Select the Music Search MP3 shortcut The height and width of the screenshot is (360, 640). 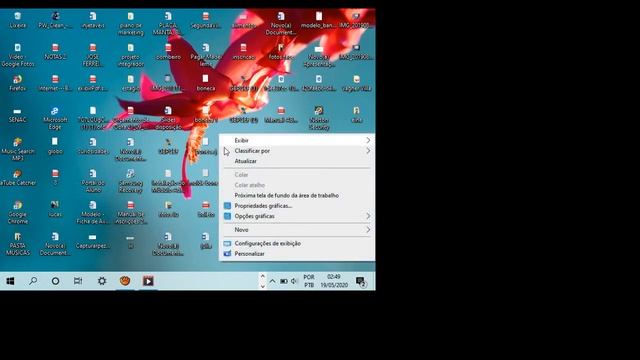click(x=18, y=149)
